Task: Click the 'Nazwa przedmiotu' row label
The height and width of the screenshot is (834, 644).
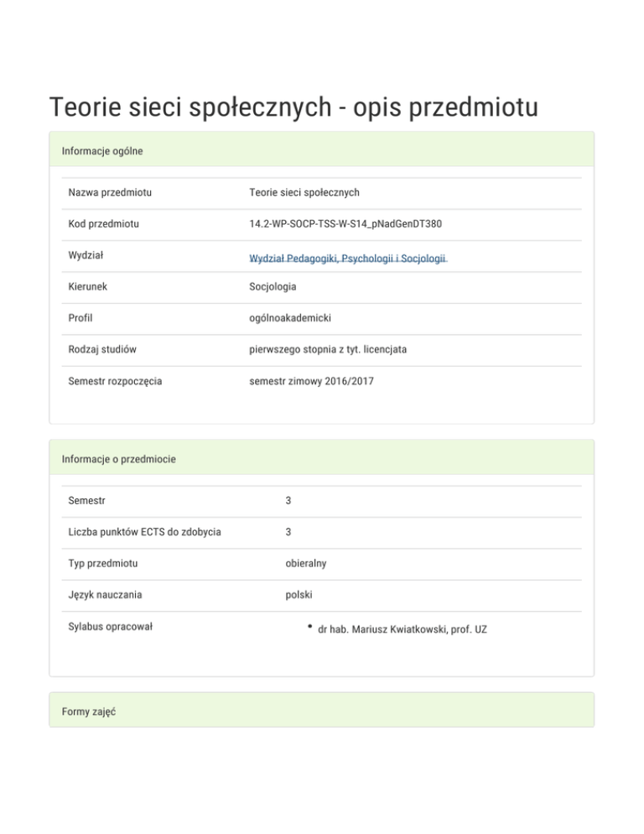Action: [x=110, y=193]
